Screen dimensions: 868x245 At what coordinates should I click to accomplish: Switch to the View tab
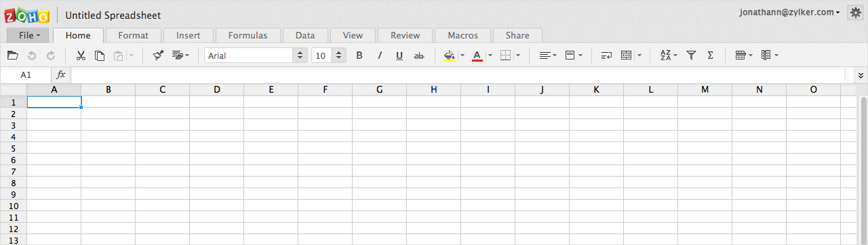pyautogui.click(x=353, y=35)
